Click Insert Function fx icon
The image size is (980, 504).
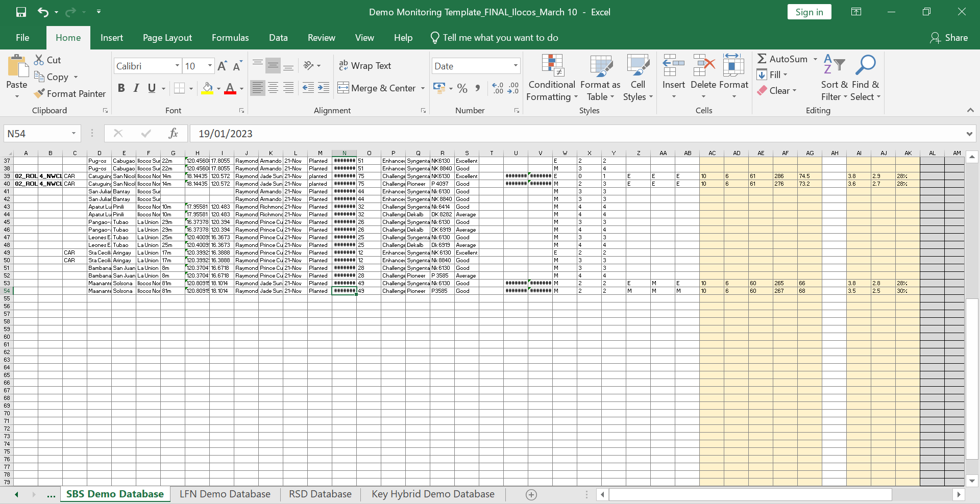(x=173, y=133)
